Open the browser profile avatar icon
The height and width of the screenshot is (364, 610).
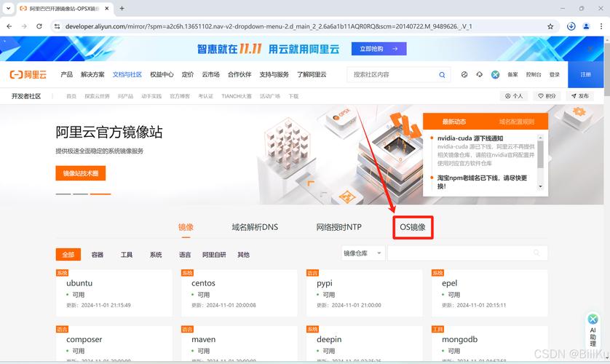click(x=586, y=26)
